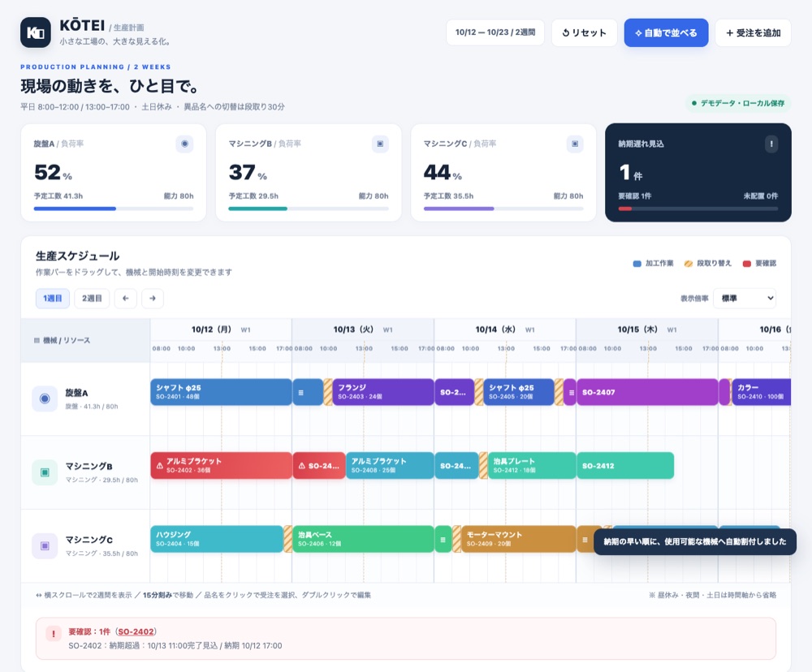Viewport: 812px width, 672px height.
Task: Select the ハウジング SO-2404 job bar
Action: pos(217,540)
